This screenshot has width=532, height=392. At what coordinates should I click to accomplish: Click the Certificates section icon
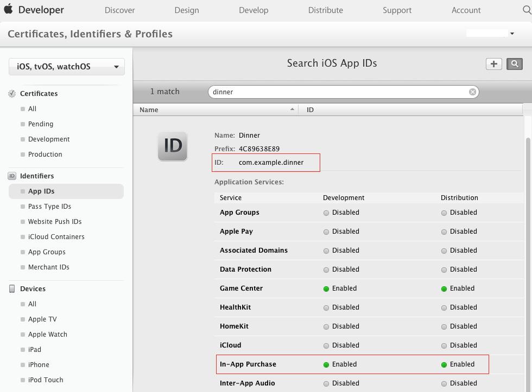point(12,94)
